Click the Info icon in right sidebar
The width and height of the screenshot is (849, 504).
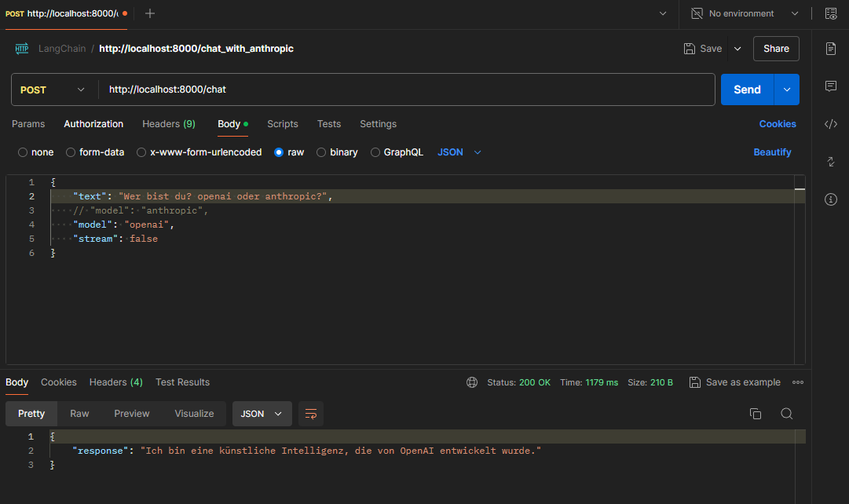coord(830,199)
